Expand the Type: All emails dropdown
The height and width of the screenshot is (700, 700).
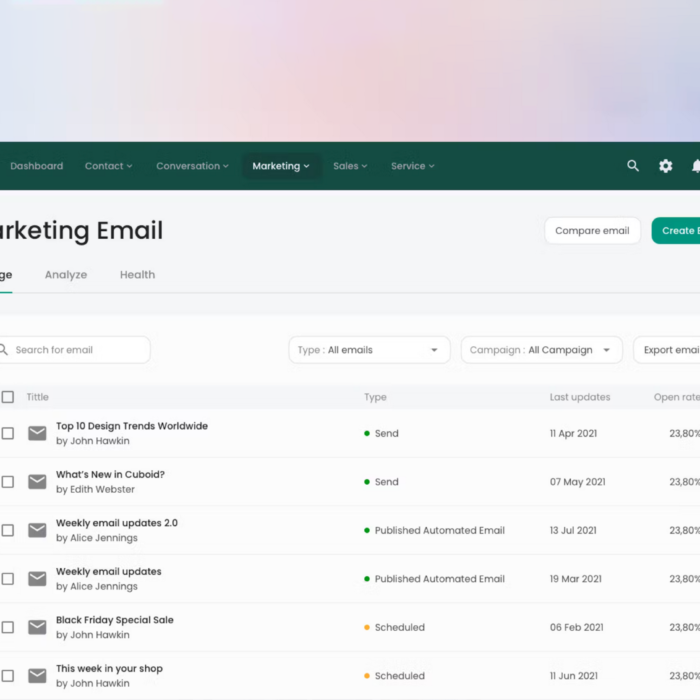click(369, 350)
